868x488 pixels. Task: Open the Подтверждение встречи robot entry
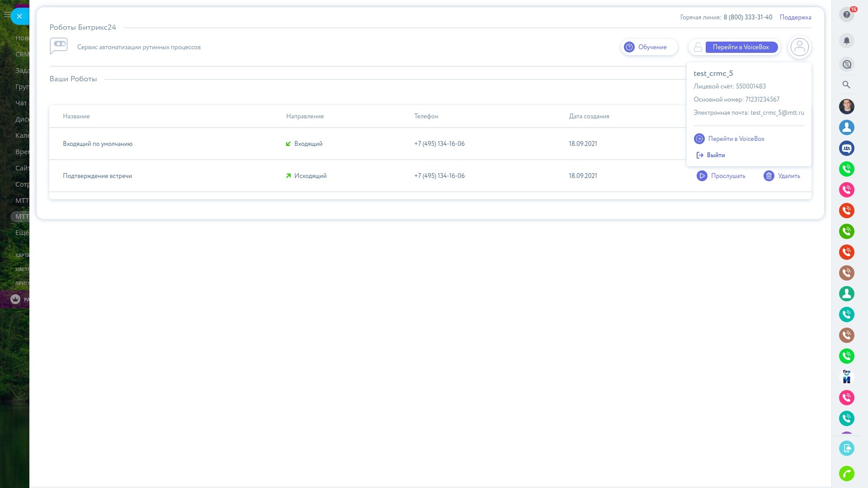click(97, 176)
